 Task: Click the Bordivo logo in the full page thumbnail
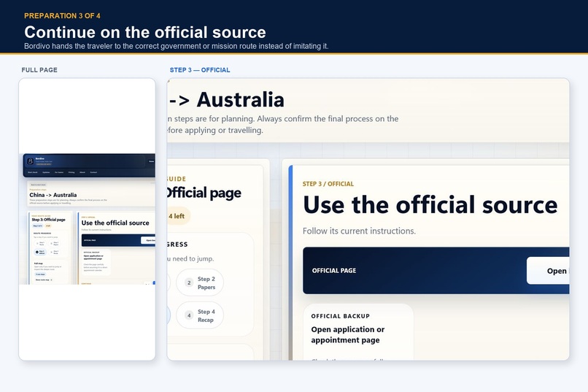[31, 161]
